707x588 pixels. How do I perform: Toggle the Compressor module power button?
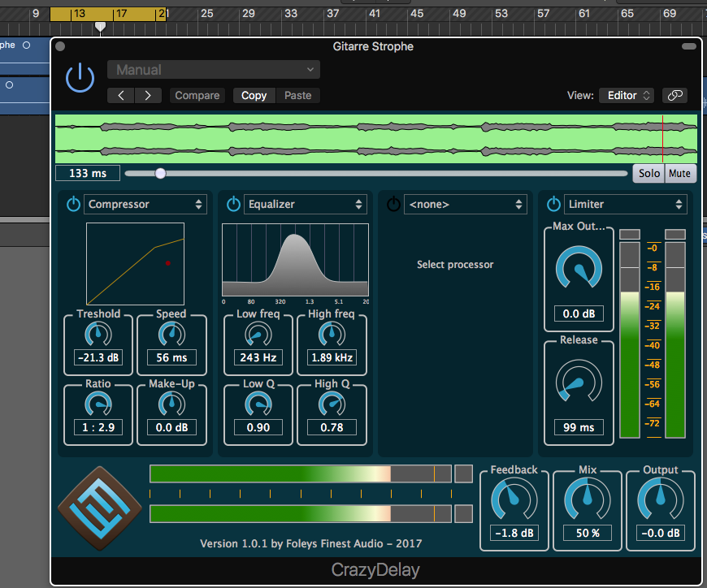pyautogui.click(x=73, y=204)
